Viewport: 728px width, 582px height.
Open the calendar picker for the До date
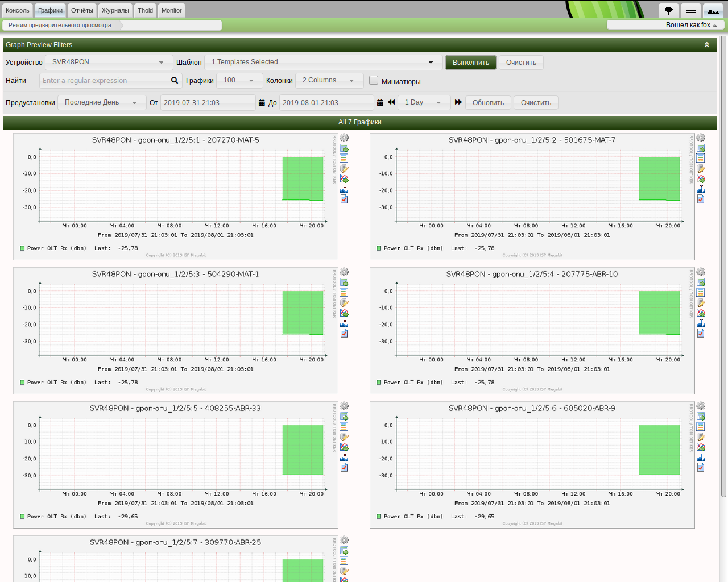[380, 103]
